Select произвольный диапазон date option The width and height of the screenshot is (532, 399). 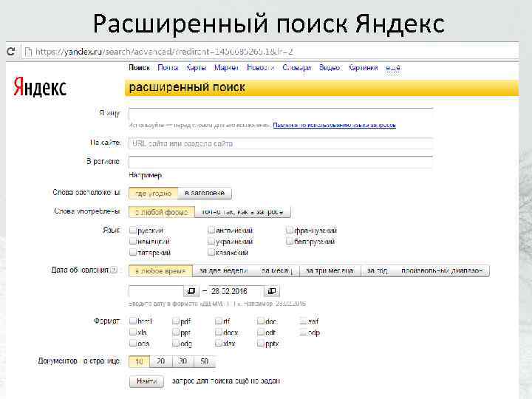pyautogui.click(x=442, y=270)
